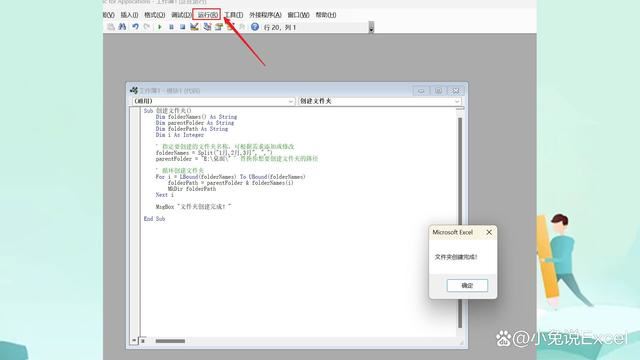
Task: Click the Find binoculars icon
Action: (x=122, y=27)
